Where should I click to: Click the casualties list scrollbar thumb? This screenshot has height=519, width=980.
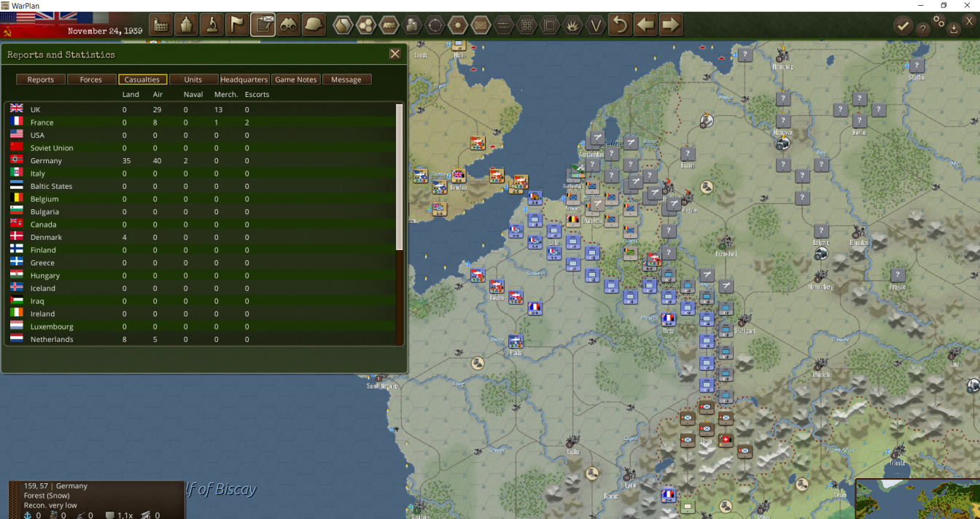pyautogui.click(x=399, y=177)
